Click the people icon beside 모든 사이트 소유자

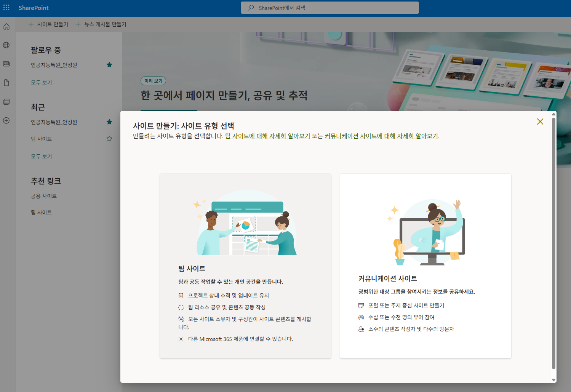click(x=181, y=319)
